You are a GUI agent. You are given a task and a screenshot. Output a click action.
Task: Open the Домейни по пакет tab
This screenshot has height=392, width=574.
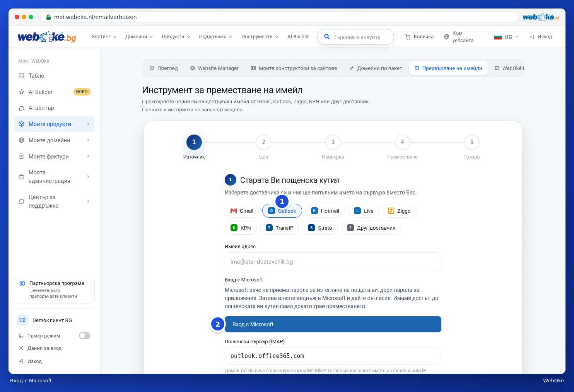pyautogui.click(x=376, y=68)
